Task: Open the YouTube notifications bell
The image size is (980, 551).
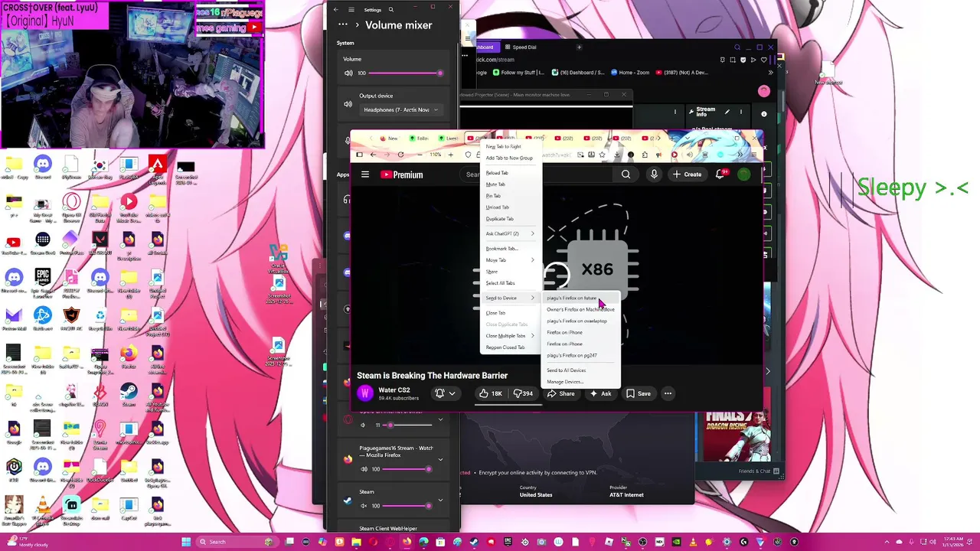Action: (720, 174)
